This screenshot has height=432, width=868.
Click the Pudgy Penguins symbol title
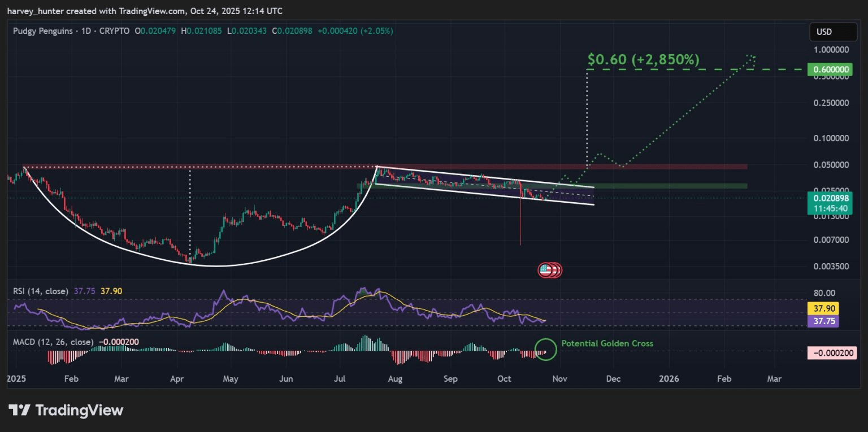click(x=43, y=31)
